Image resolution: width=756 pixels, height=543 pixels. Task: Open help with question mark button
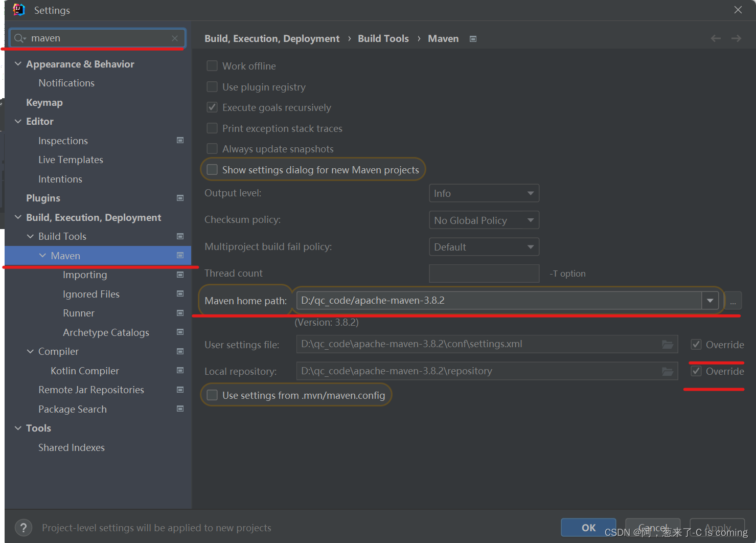pos(24,528)
